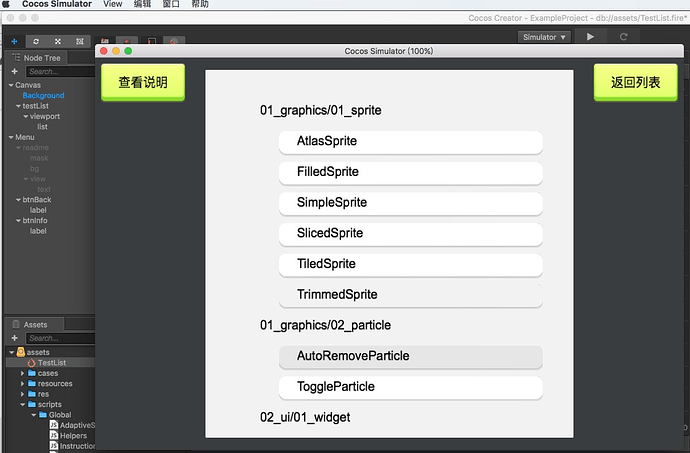Play the preview in Cocos Creator

pos(590,37)
